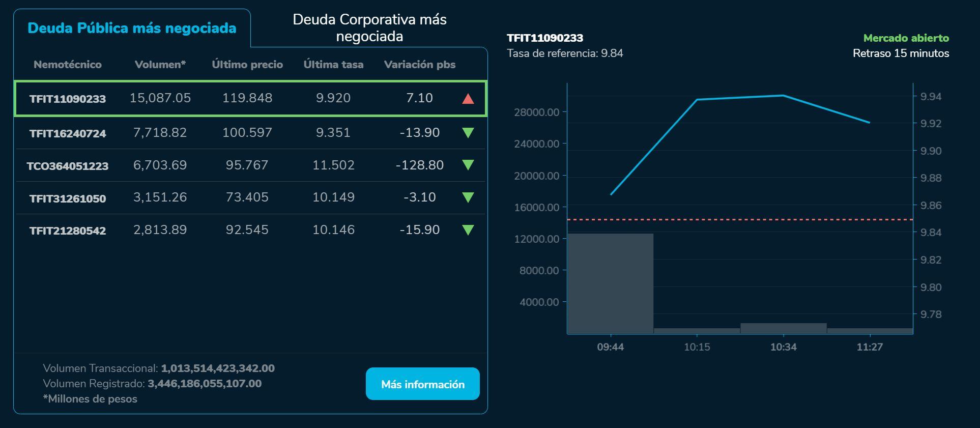Click green down arrow for TCO364051223
Viewport: 980px width, 428px height.
(468, 165)
